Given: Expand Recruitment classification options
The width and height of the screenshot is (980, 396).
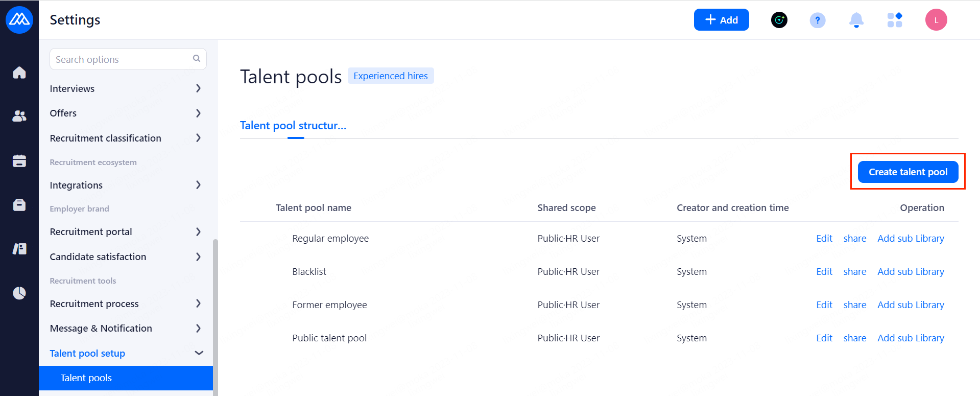Looking at the screenshot, I should point(198,138).
